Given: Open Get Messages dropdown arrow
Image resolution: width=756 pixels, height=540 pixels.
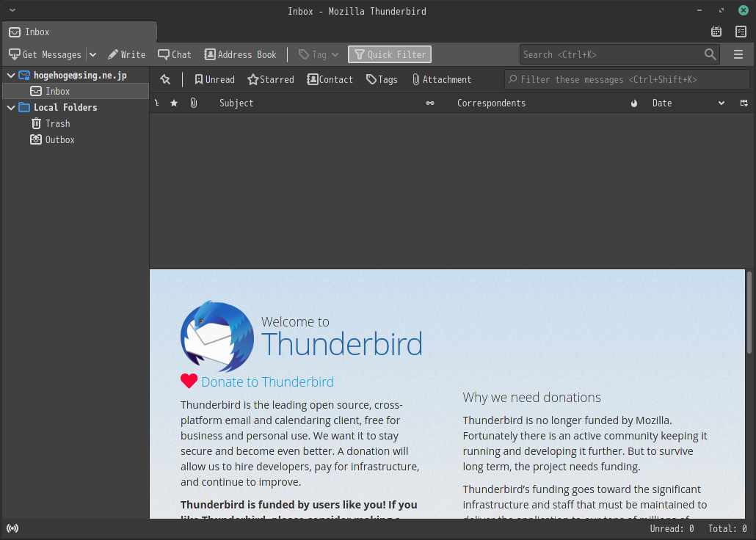Looking at the screenshot, I should tap(93, 54).
